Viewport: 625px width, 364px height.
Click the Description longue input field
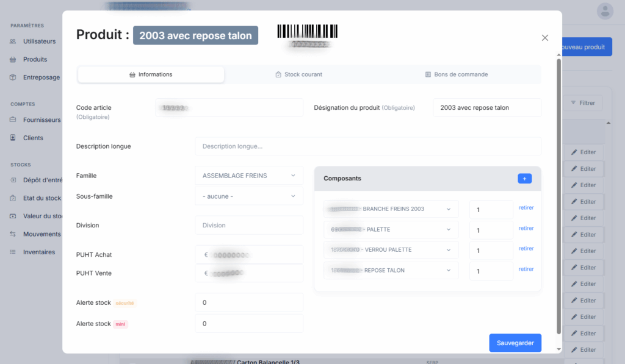(x=367, y=146)
